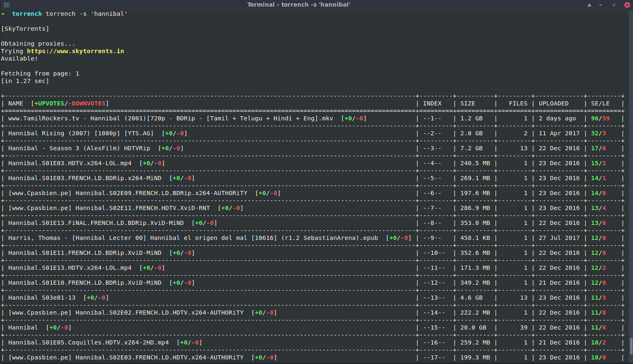The height and width of the screenshot is (364, 633).
Task: Click the FILES column header
Action: (518, 103)
